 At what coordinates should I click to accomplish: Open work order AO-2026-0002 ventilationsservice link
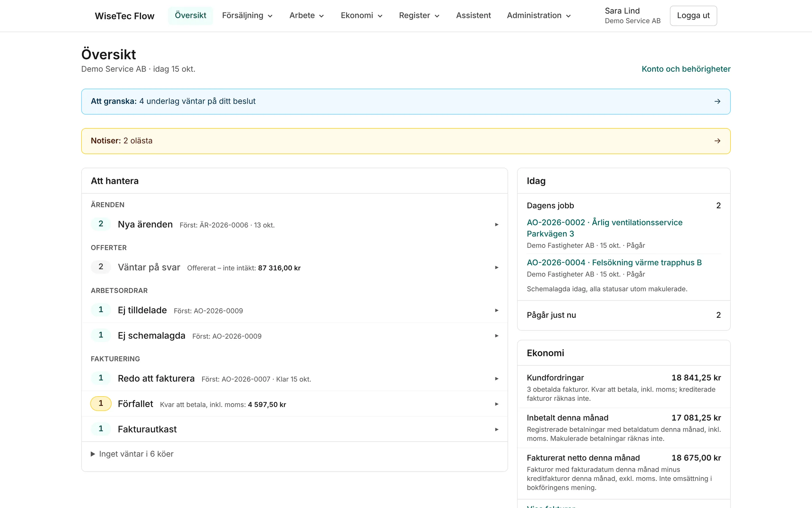[x=605, y=228]
